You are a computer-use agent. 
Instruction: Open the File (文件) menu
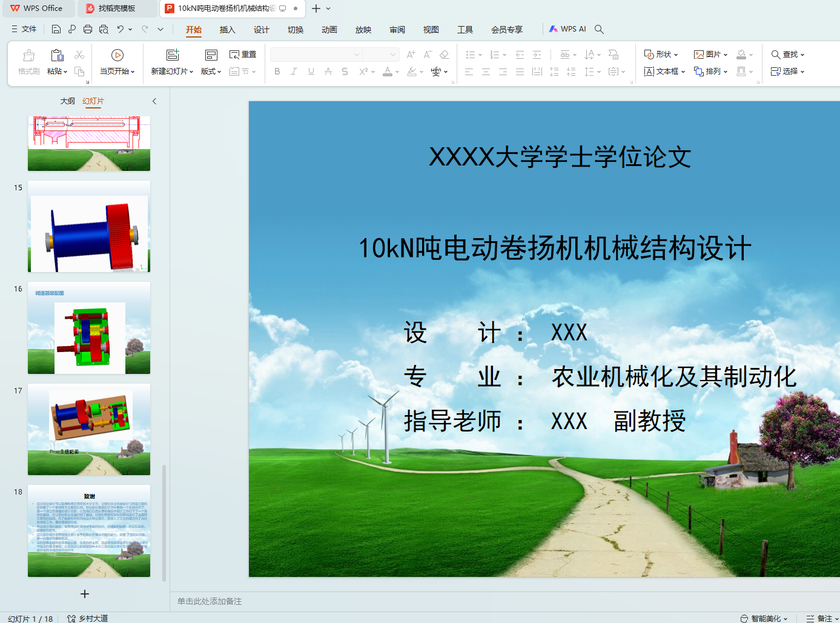click(24, 29)
